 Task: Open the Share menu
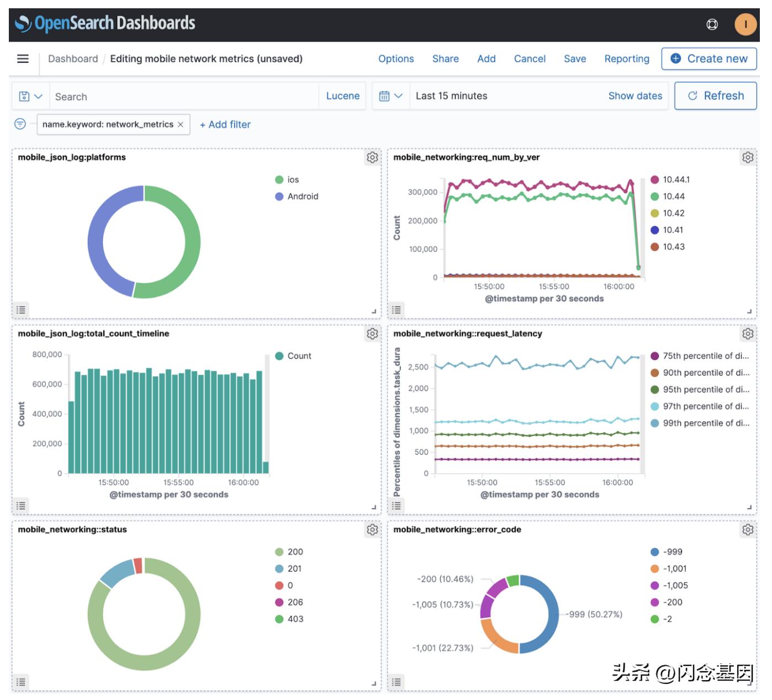pyautogui.click(x=446, y=59)
